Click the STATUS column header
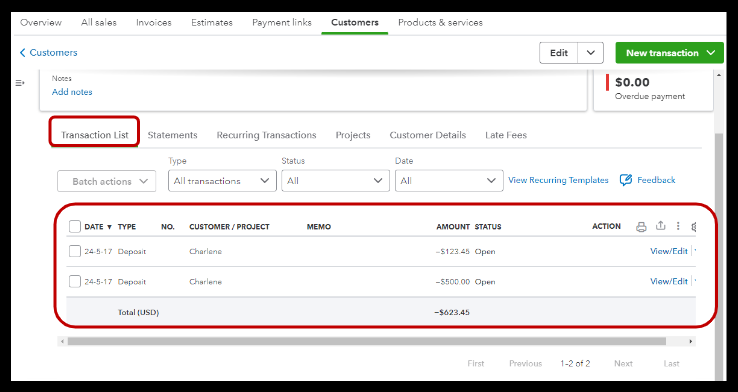 click(x=488, y=227)
